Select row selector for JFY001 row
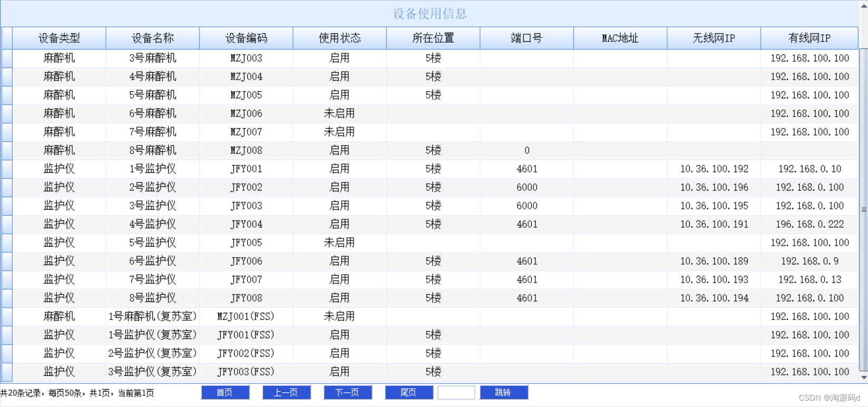Screen dimensions: 868x407 click(x=7, y=169)
